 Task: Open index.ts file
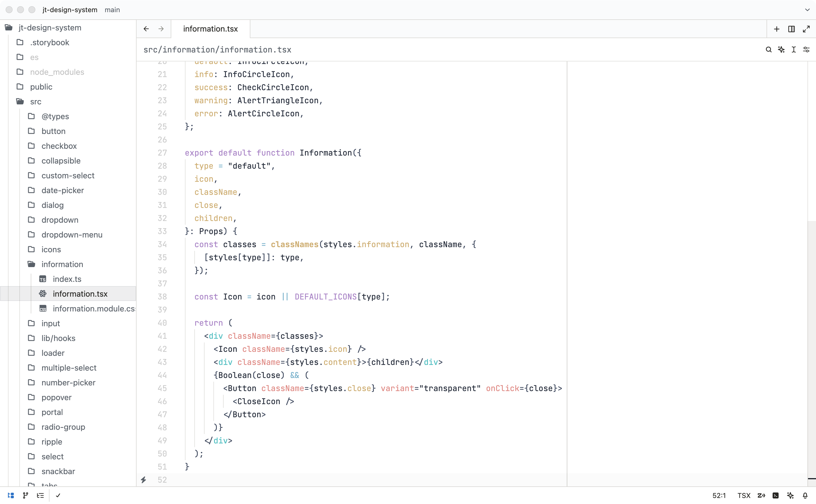coord(68,279)
